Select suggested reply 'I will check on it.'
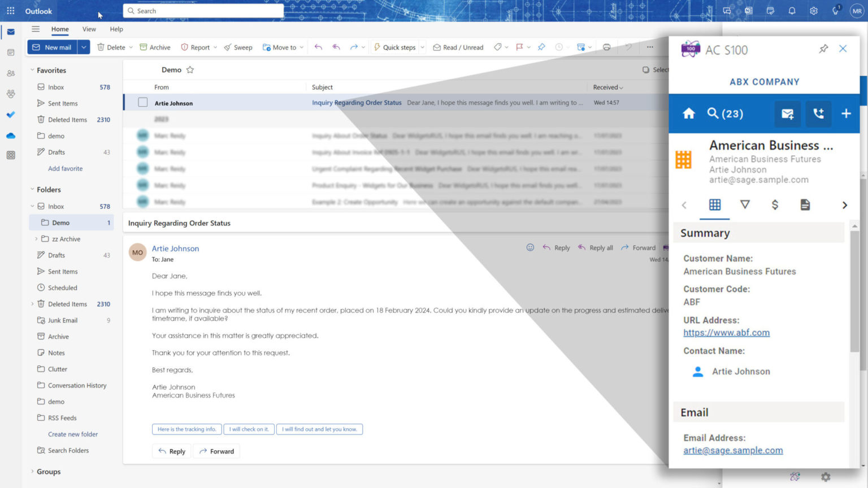This screenshot has height=488, width=868. tap(249, 429)
